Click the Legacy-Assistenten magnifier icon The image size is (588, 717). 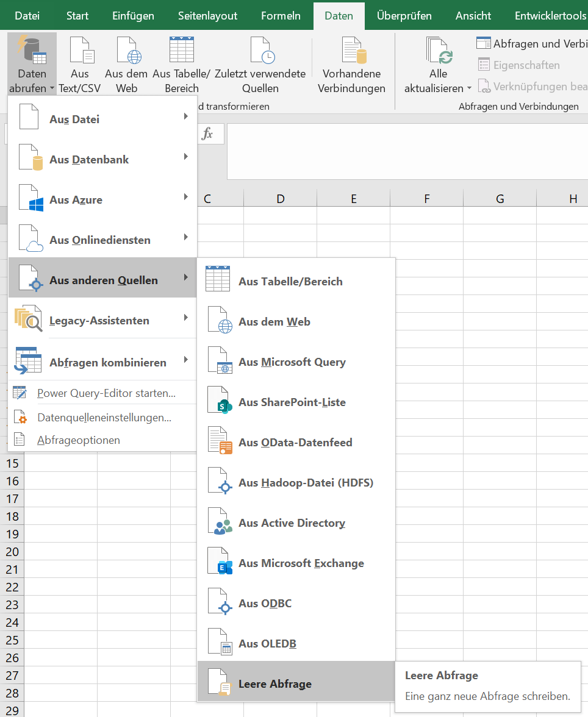[29, 318]
